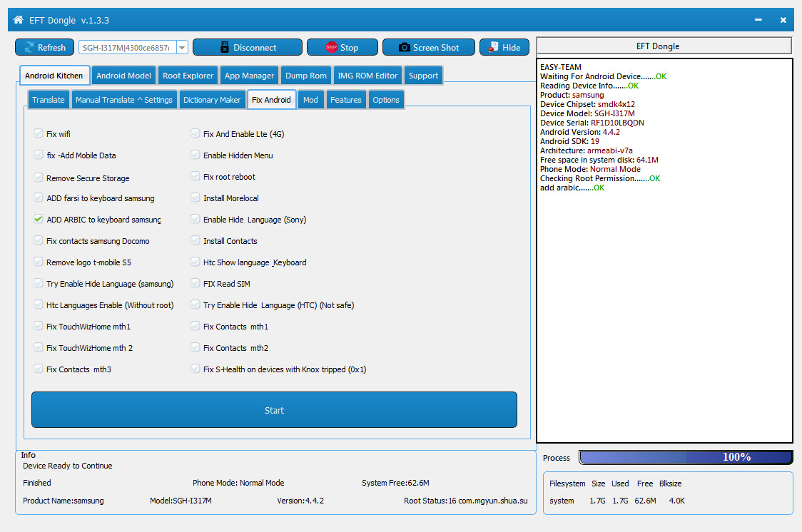This screenshot has width=802, height=532.
Task: Minimize the EFT Dongle window
Action: pos(758,20)
